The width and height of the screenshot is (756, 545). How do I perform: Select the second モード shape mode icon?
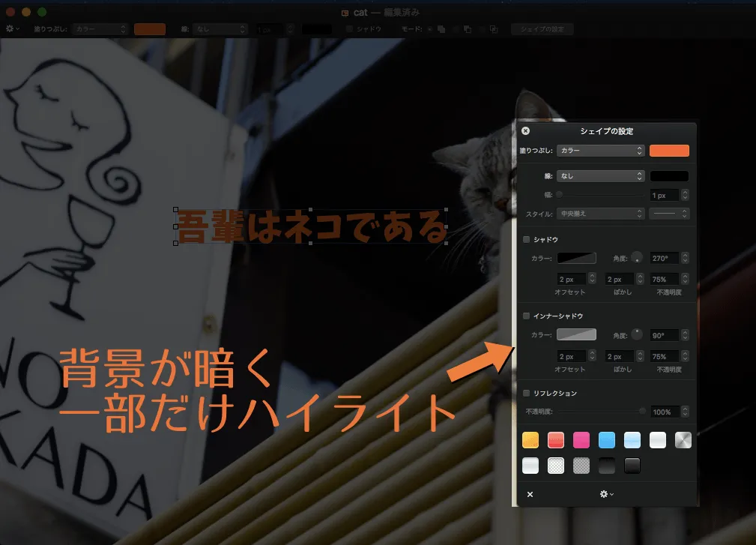pos(468,29)
